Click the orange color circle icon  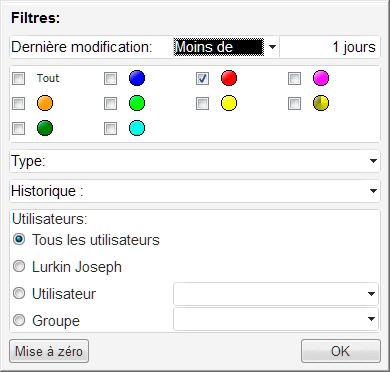point(45,103)
